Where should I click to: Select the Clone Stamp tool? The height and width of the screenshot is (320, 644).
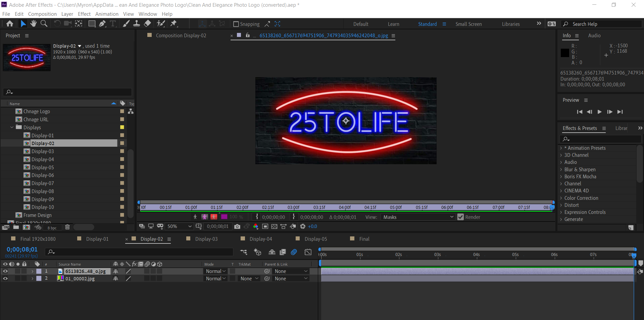[137, 24]
